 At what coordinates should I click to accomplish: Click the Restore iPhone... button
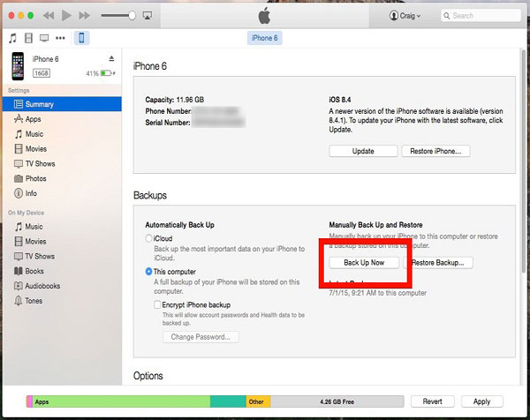coord(435,151)
